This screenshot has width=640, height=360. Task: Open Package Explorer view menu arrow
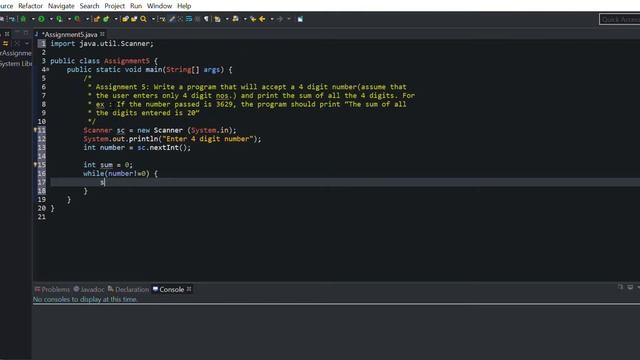pos(27,43)
